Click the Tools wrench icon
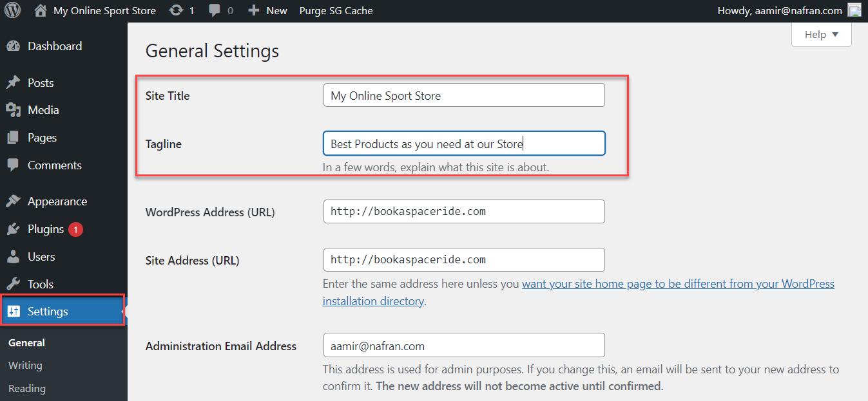868x401 pixels. pos(13,284)
